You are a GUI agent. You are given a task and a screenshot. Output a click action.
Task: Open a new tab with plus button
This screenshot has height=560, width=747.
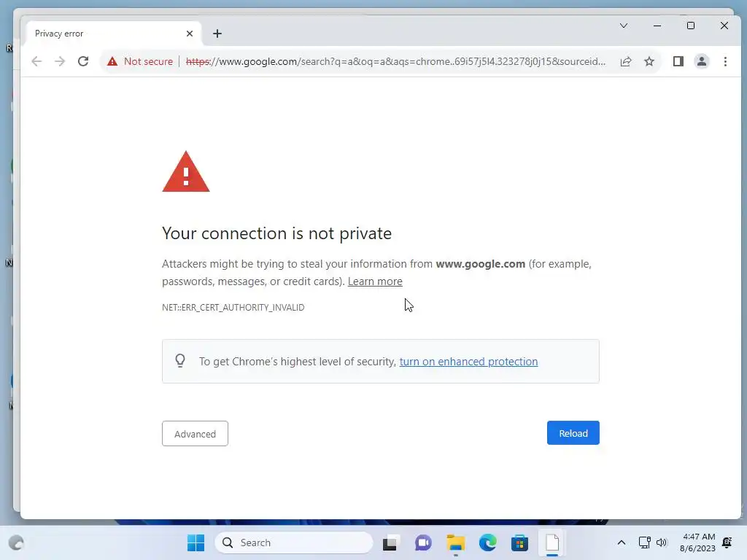pyautogui.click(x=217, y=34)
